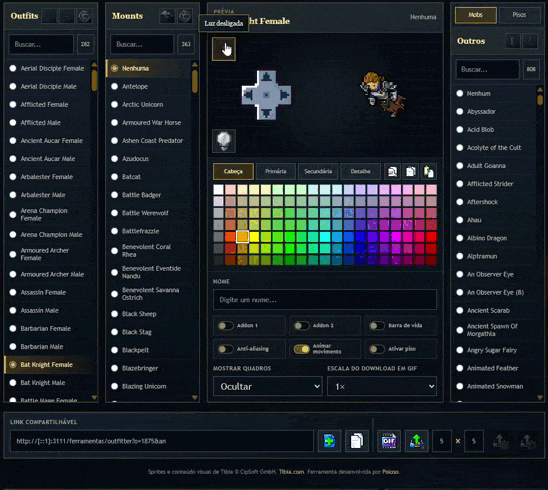Click the down arrow of the Mounts list

coord(195,397)
